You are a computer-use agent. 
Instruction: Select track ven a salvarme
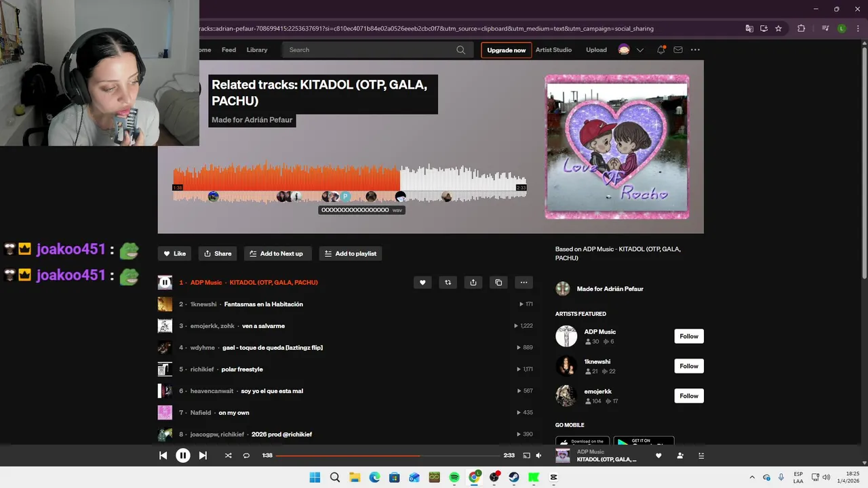263,326
